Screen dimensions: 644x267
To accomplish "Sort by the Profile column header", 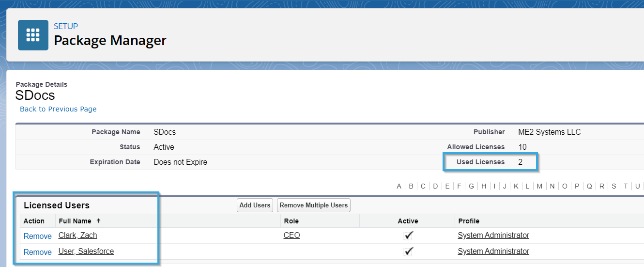I will point(469,221).
